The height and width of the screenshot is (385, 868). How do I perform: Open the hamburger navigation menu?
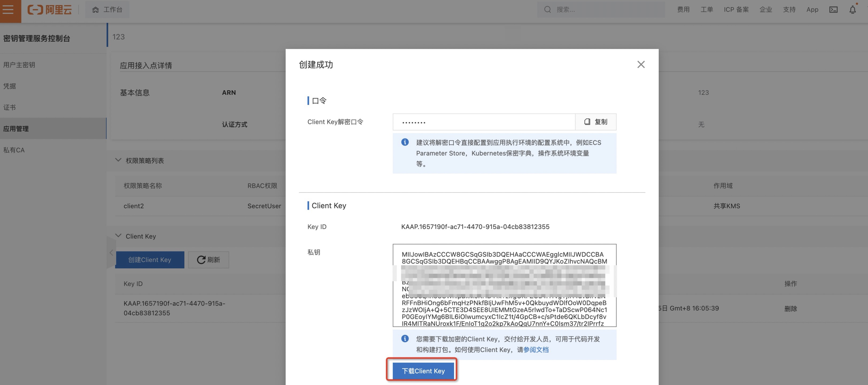pos(8,9)
